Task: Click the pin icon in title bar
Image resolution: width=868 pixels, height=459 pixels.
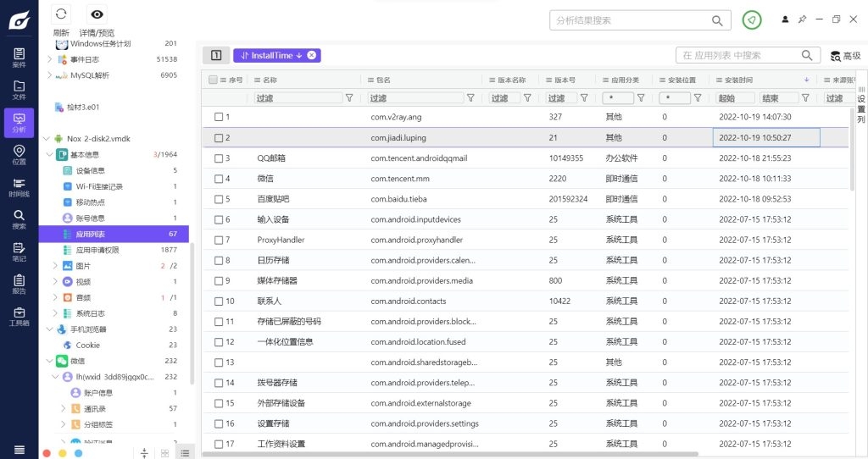Action: coord(802,19)
